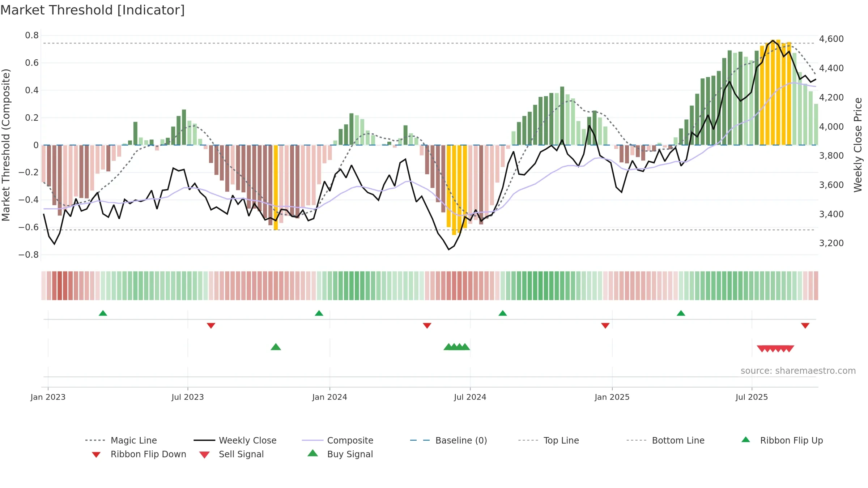Click the 3,200 price axis value
This screenshot has height=488, width=868.
click(x=831, y=243)
